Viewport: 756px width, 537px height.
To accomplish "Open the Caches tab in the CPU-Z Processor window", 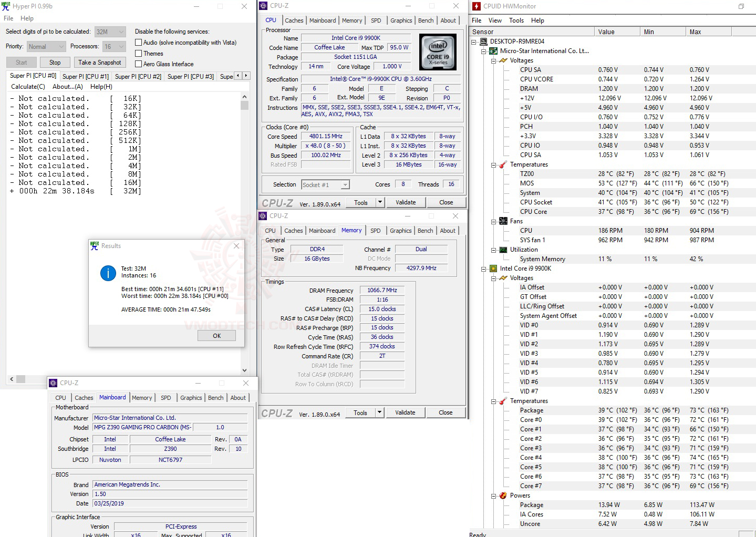I will point(294,20).
